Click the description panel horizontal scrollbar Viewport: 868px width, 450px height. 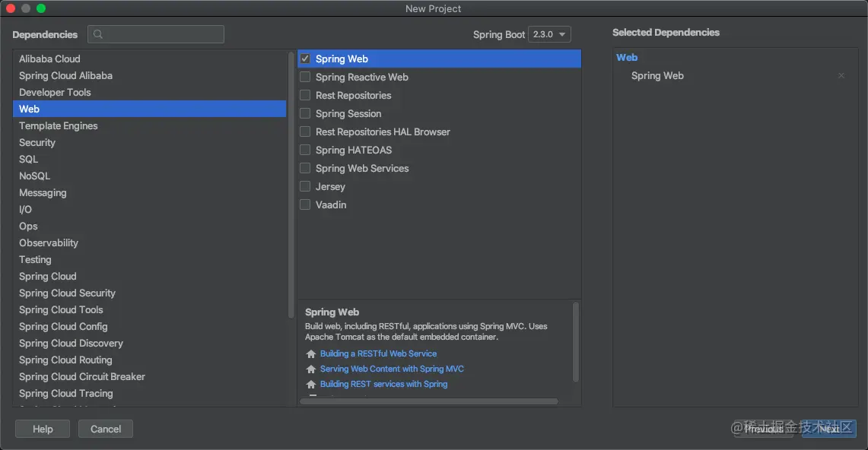(x=429, y=401)
